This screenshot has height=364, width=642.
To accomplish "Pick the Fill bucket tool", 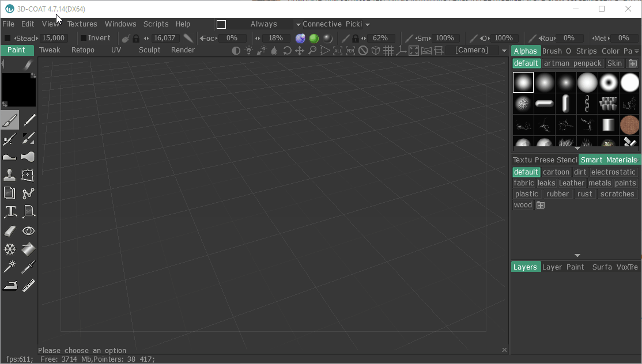I will tap(28, 249).
